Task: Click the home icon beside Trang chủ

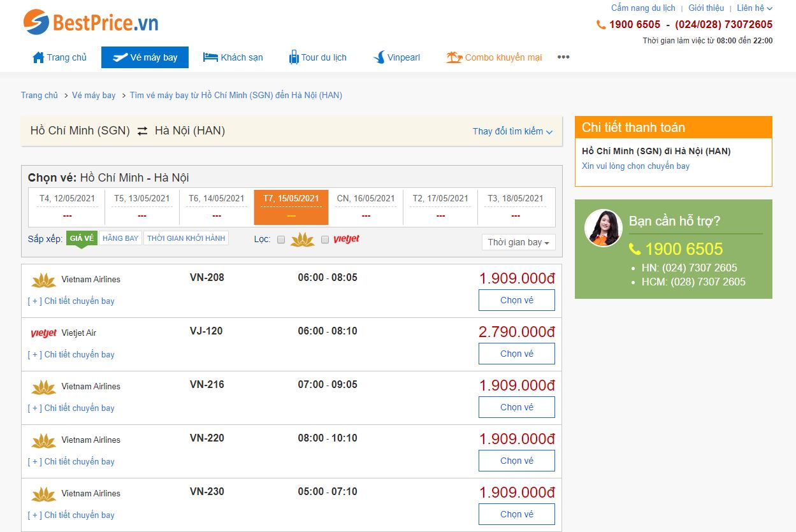Action: coord(38,57)
